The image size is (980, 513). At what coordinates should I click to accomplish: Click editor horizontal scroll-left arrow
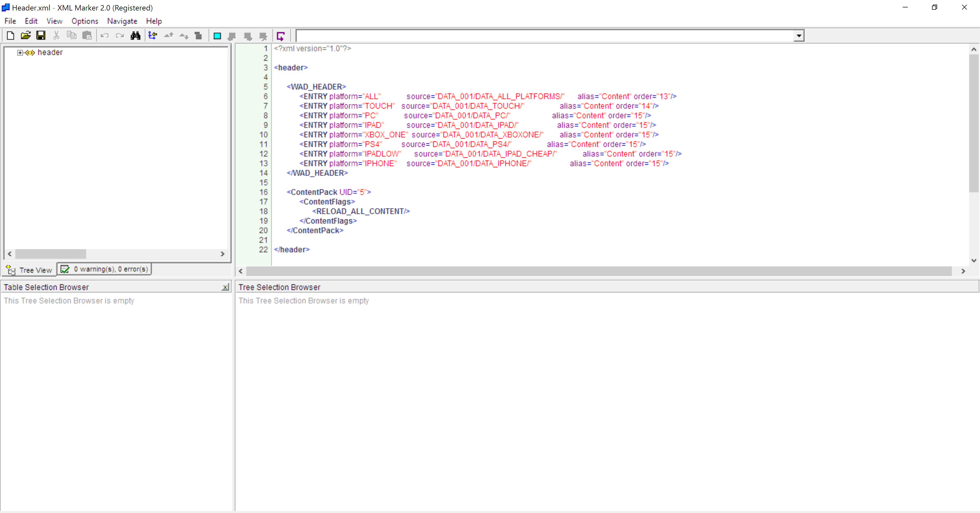tap(240, 271)
